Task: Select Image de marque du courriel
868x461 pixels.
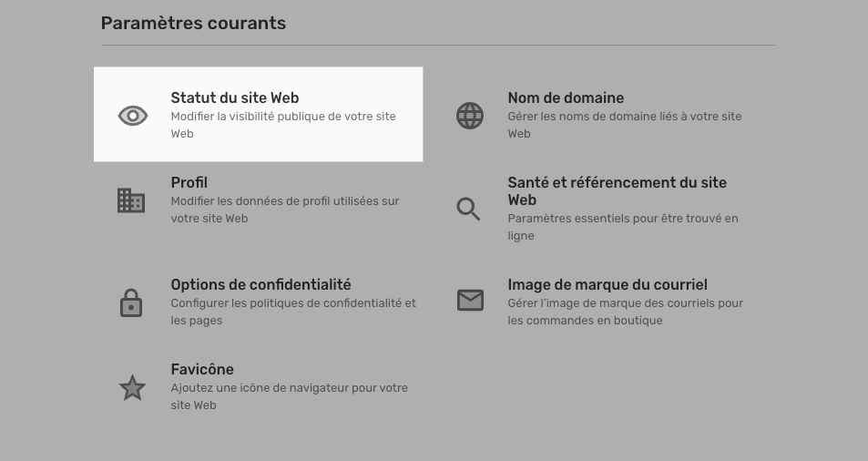Action: click(x=608, y=284)
